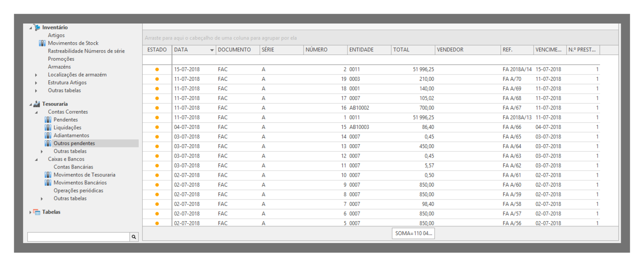
Task: Click the Pendentes binder icon
Action: point(48,120)
